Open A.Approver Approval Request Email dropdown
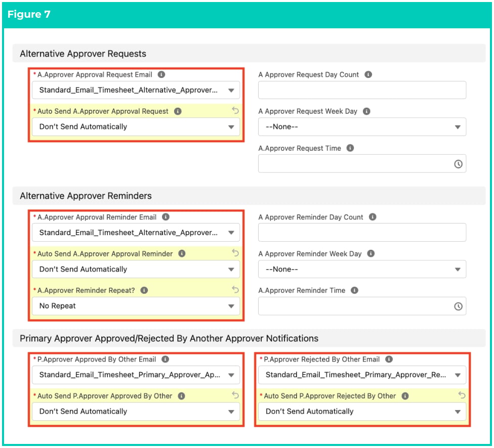494x448 pixels. (136, 90)
